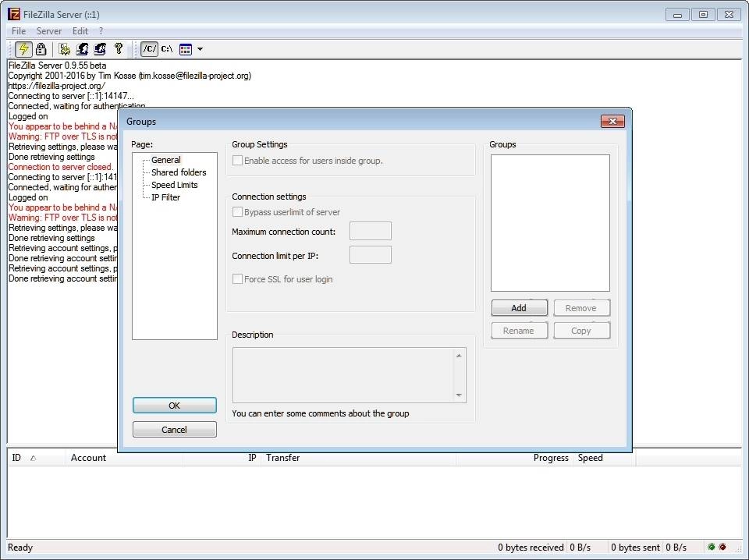This screenshot has height=560, width=749.
Task: Click the red 'Connection to server closed.' log line
Action: (61, 167)
